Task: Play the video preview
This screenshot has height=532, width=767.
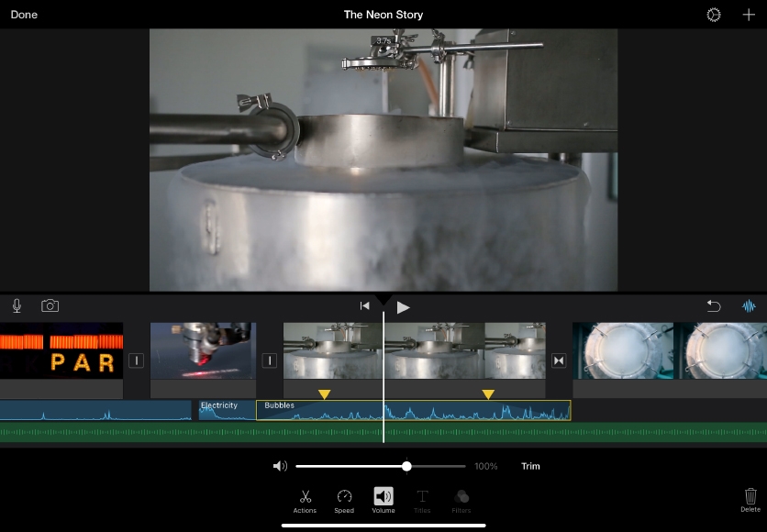Action: click(x=403, y=307)
